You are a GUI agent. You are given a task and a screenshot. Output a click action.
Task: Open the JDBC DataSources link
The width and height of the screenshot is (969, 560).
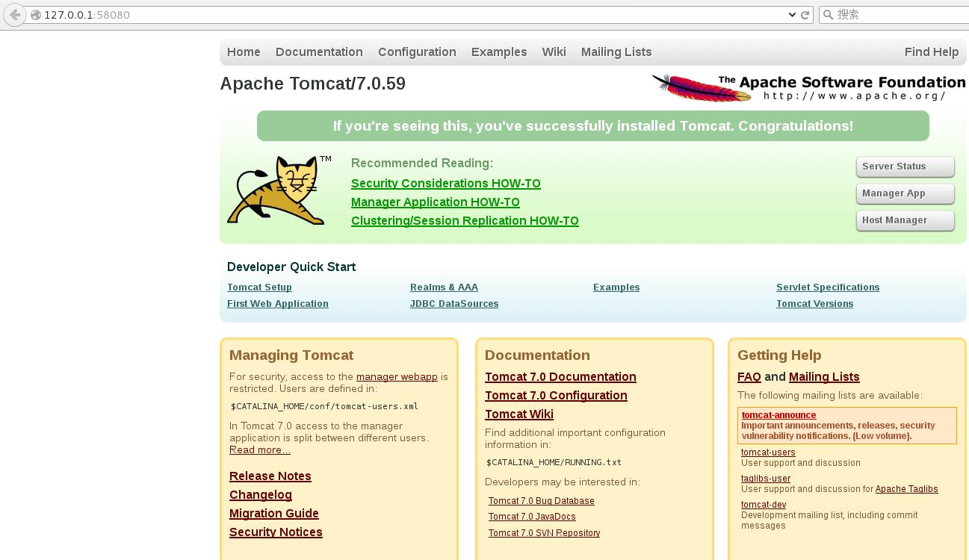(x=454, y=304)
